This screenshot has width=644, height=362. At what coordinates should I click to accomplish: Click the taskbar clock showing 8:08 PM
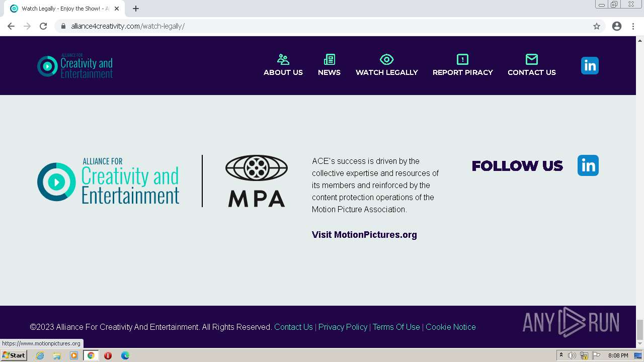coord(618,355)
